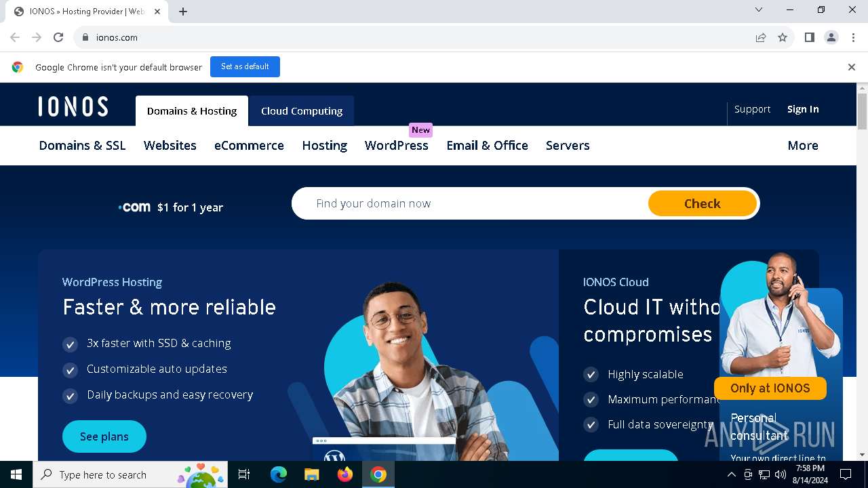
Task: Click 3x faster with SSD & caching text
Action: [159, 343]
